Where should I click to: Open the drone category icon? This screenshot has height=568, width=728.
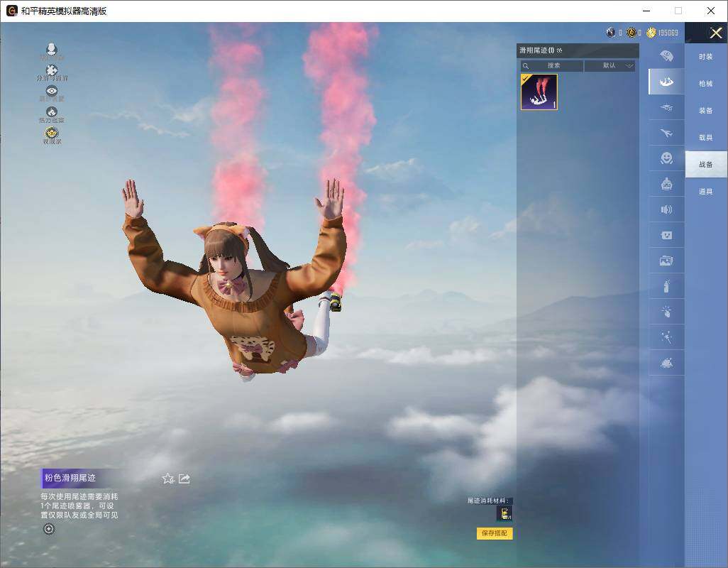pyautogui.click(x=667, y=108)
